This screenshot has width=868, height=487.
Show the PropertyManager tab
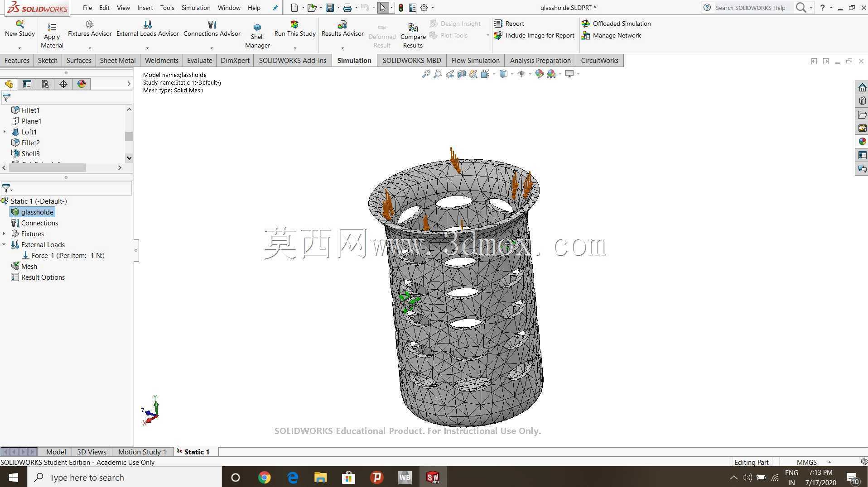point(27,84)
